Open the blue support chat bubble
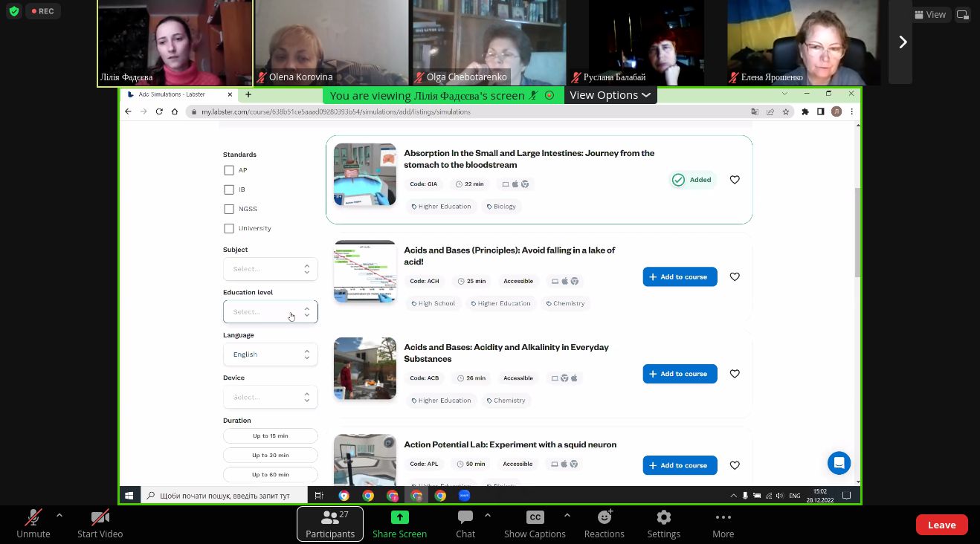Image resolution: width=980 pixels, height=544 pixels. (839, 462)
